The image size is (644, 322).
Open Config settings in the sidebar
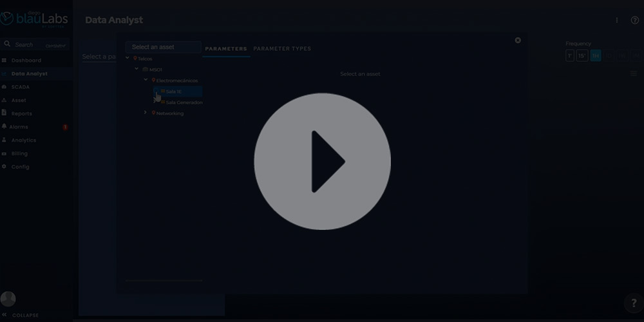(20, 167)
